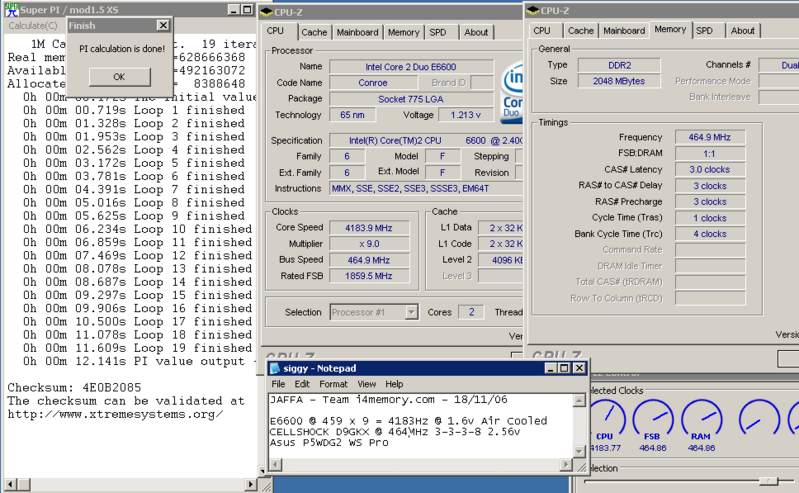Switch to Memory tab in left CPU-Z

tap(403, 32)
